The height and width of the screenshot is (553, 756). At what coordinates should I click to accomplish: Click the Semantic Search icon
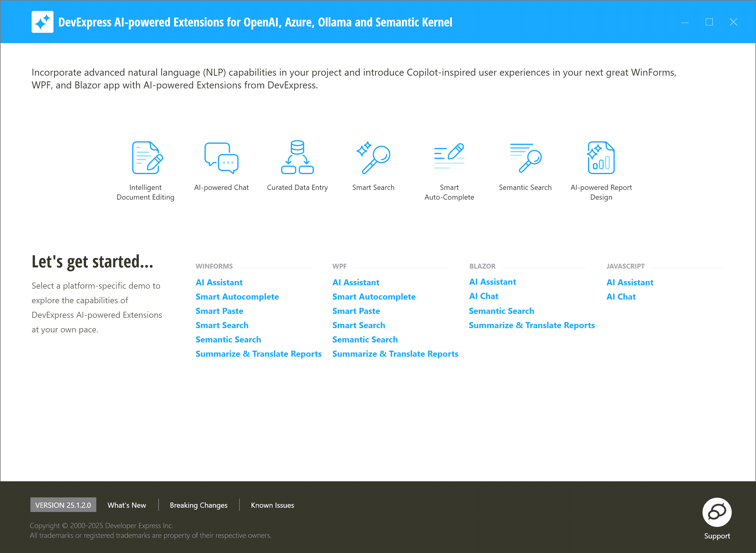525,157
